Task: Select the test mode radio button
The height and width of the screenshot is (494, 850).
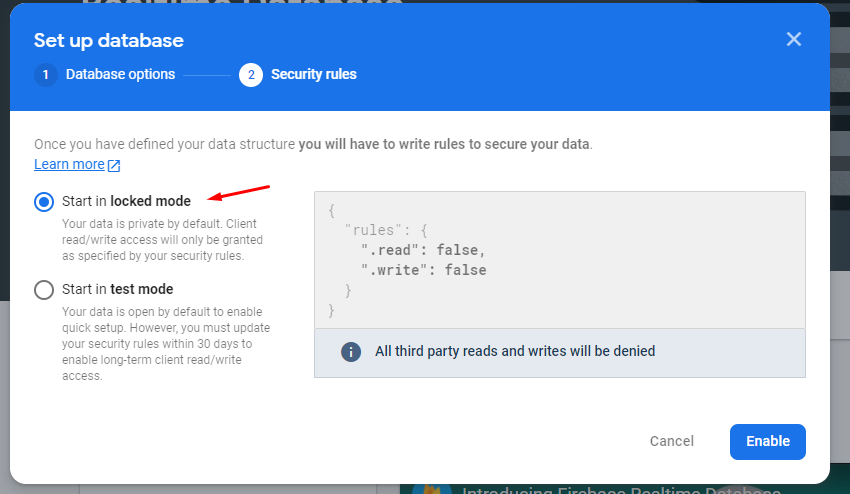Action: (44, 290)
